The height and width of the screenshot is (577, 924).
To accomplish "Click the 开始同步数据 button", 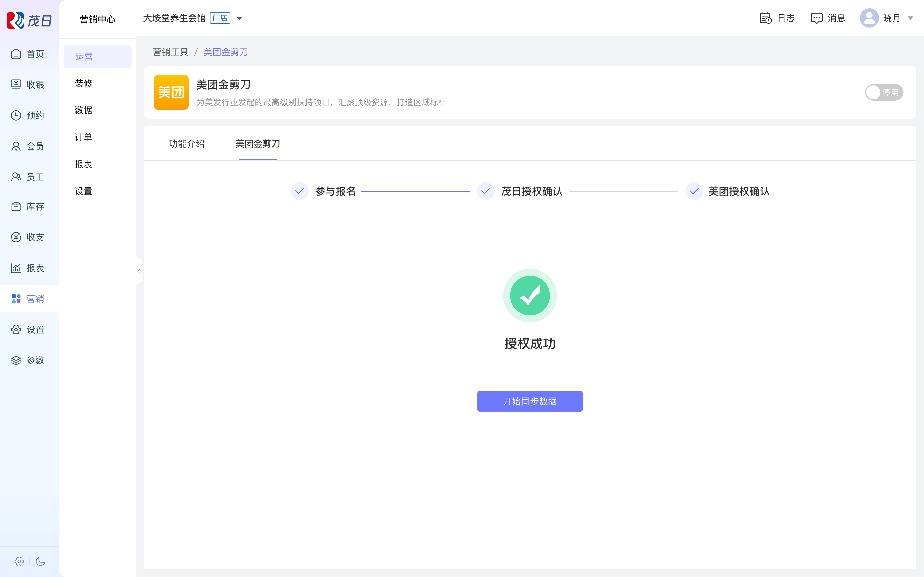I will [x=530, y=401].
